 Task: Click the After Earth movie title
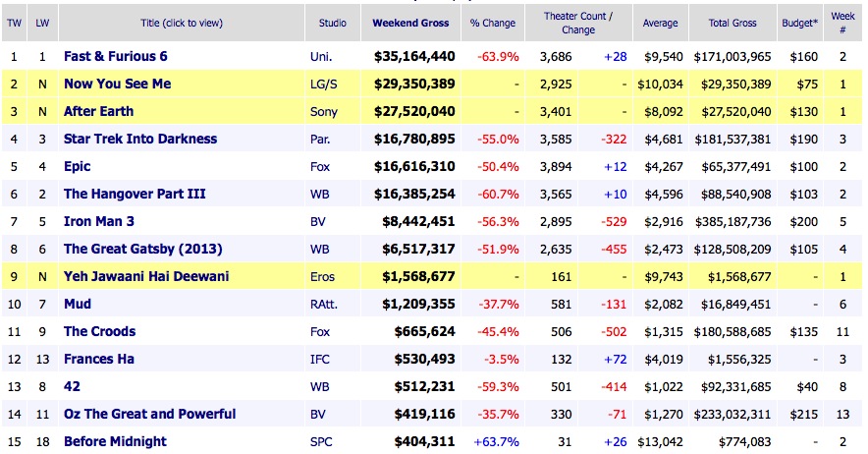click(98, 111)
